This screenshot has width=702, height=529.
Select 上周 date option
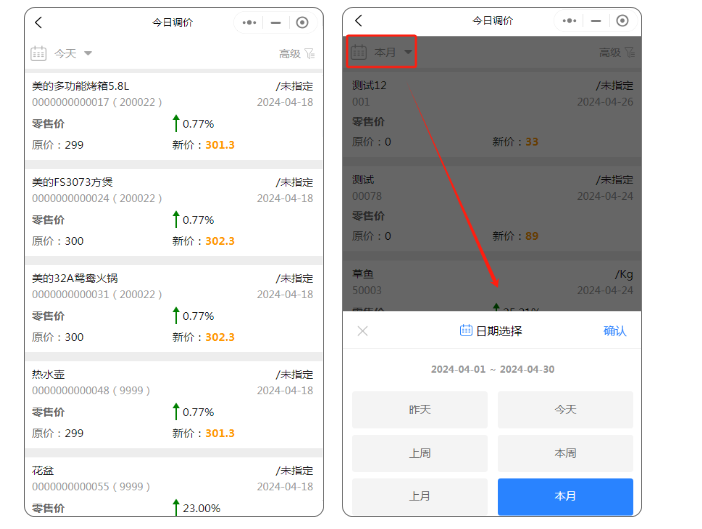tap(419, 453)
